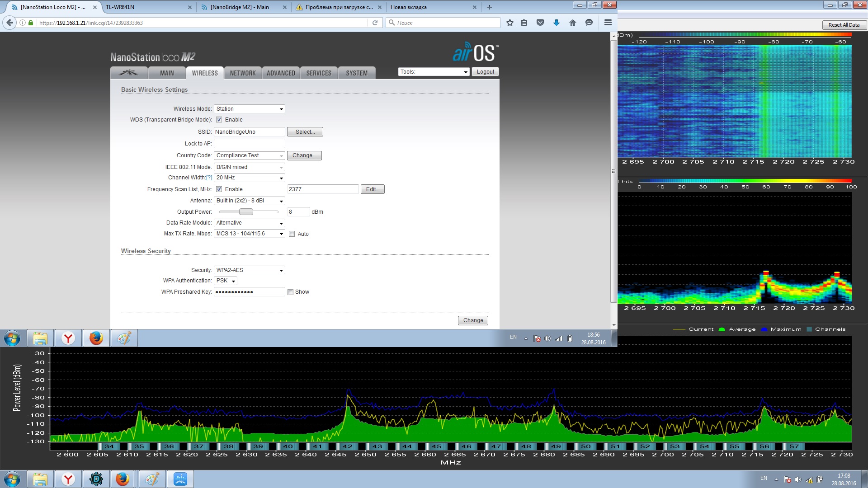Viewport: 868px width, 488px height.
Task: Reload page with the refresh icon
Action: click(x=375, y=23)
